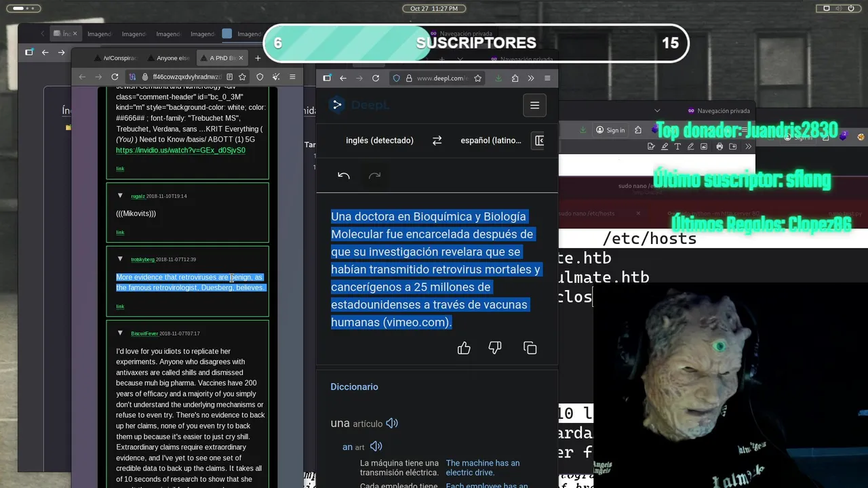
Task: Expand more tools chevrons in PDF toolbar
Action: 749,146
